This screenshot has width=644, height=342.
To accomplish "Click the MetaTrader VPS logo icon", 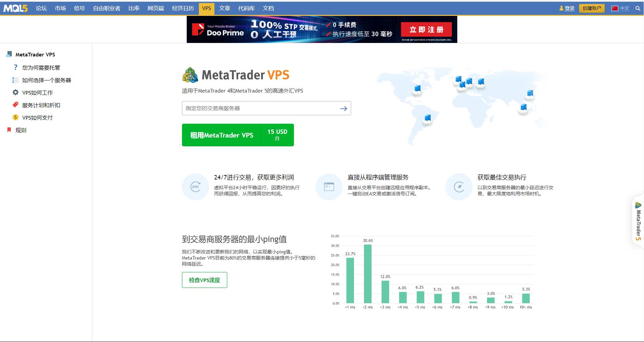I will click(x=190, y=75).
